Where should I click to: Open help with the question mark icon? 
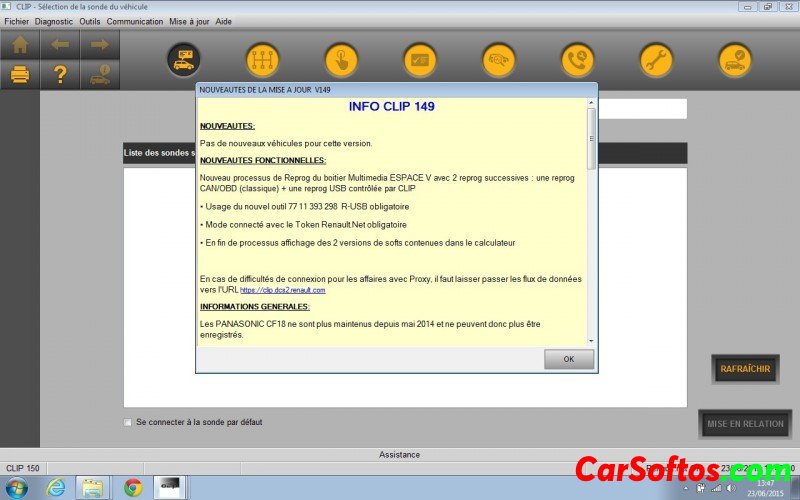pos(60,74)
